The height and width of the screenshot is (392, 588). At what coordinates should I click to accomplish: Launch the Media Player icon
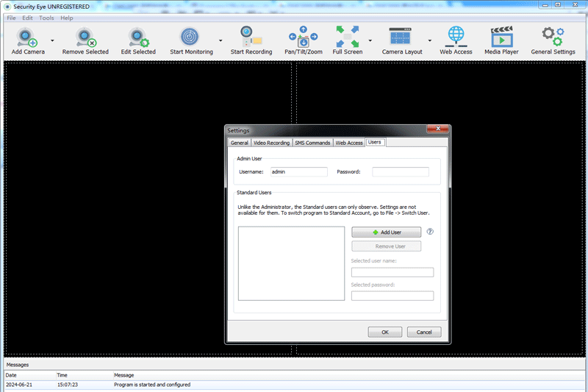502,36
